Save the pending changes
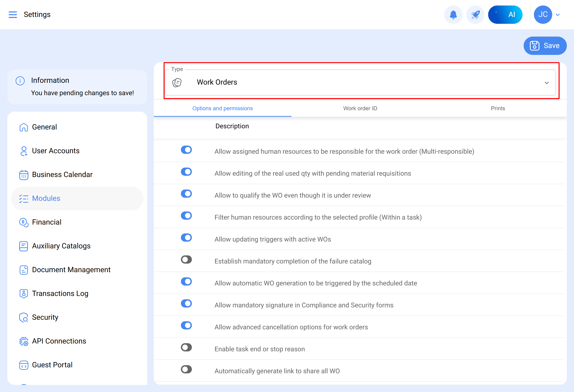This screenshot has width=574, height=392. pyautogui.click(x=545, y=46)
